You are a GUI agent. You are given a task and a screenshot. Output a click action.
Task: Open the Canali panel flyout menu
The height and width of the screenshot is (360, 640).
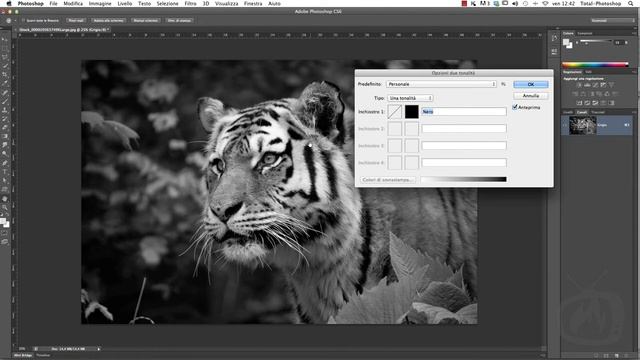click(x=634, y=112)
